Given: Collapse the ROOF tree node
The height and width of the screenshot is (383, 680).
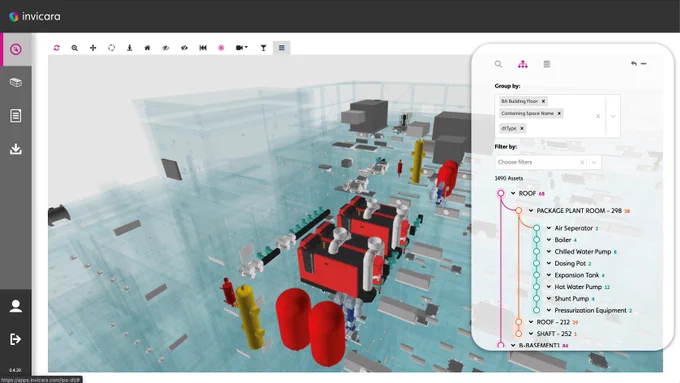Looking at the screenshot, I should pyautogui.click(x=513, y=193).
